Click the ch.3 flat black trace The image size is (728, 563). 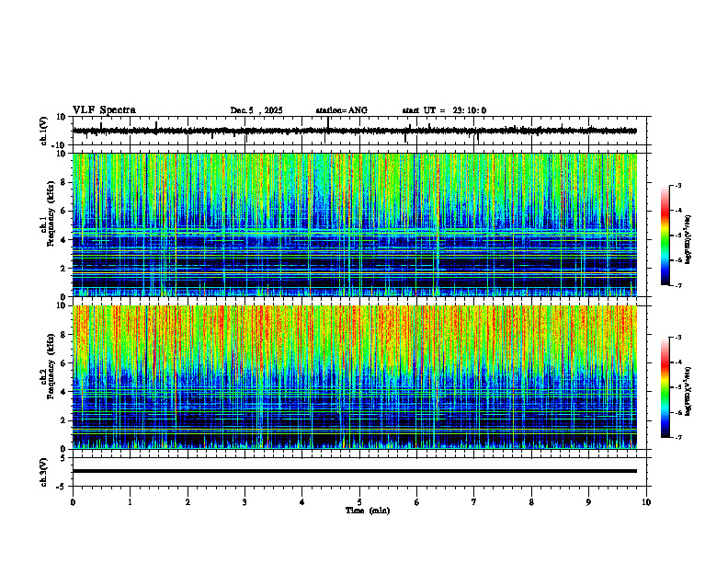point(355,471)
